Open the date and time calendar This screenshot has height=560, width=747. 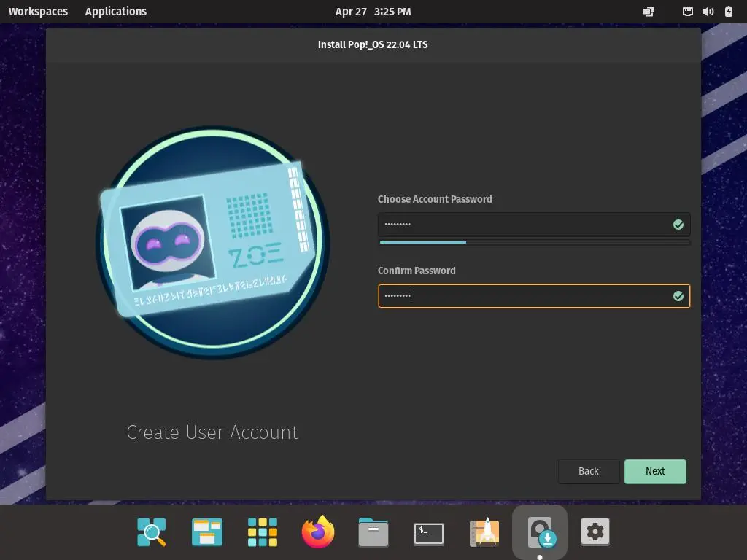click(x=373, y=12)
